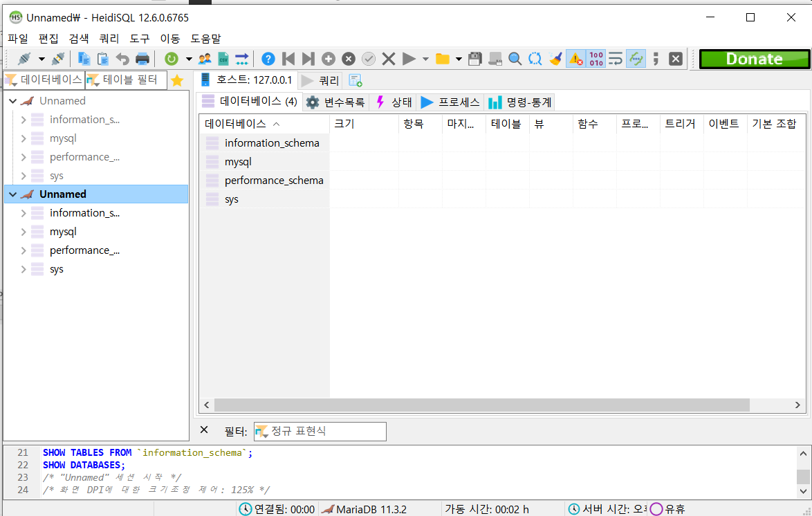
Task: Open the 도구 menu
Action: (139, 38)
